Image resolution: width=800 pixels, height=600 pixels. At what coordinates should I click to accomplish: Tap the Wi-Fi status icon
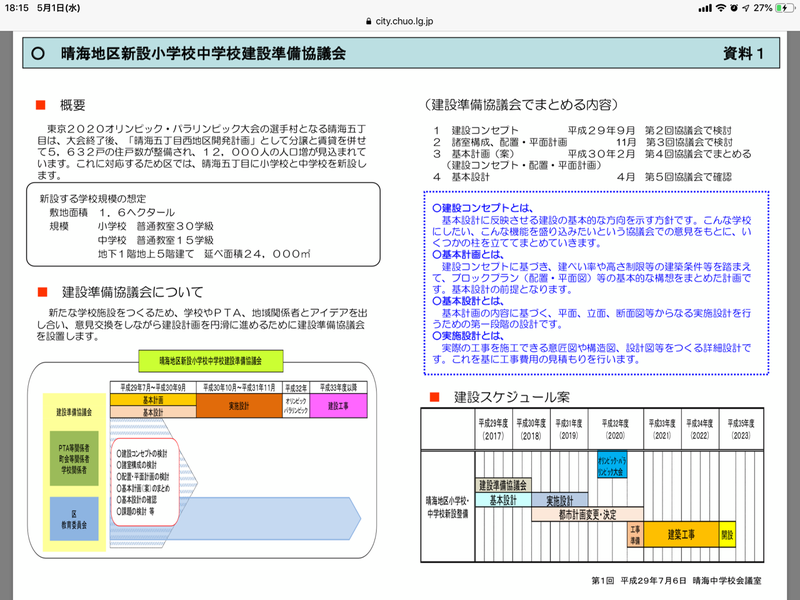[x=720, y=8]
